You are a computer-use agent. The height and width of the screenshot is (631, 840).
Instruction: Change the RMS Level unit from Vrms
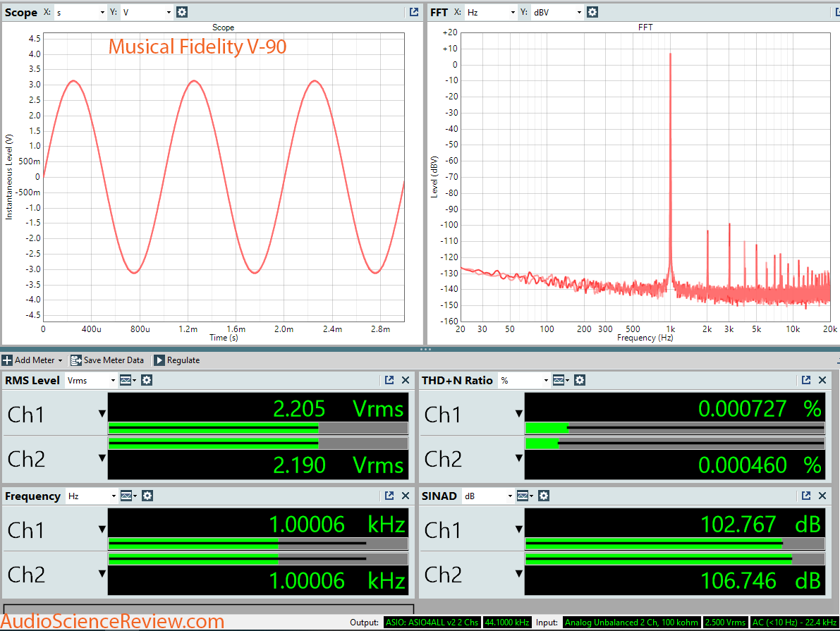coord(90,380)
